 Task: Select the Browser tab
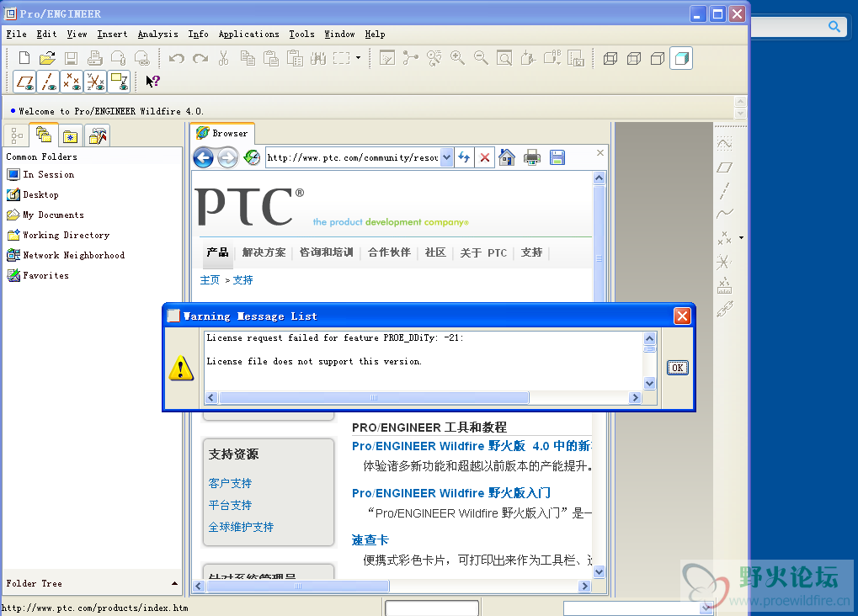point(222,133)
